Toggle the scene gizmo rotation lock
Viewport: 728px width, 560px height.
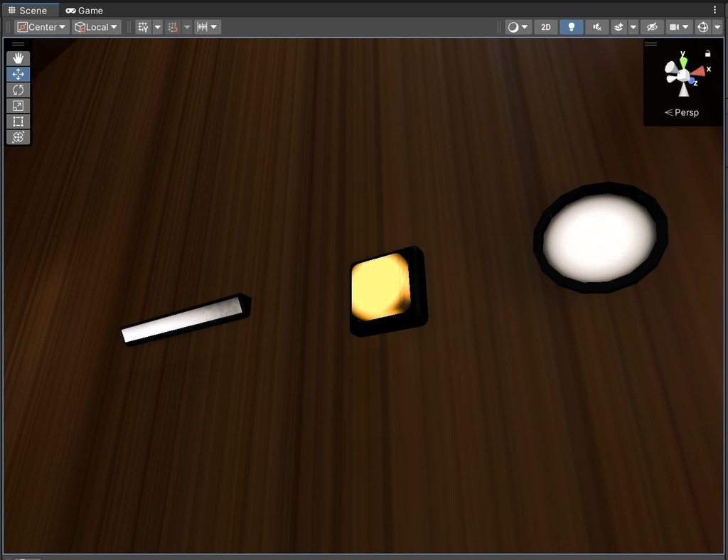(x=707, y=54)
